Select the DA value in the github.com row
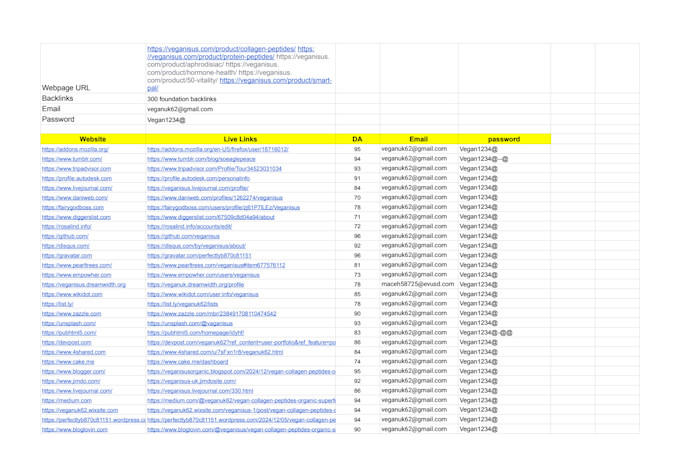 click(x=357, y=236)
